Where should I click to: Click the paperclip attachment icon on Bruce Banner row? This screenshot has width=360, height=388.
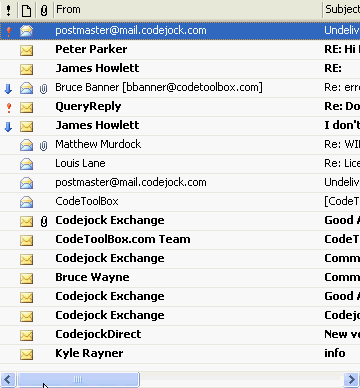pyautogui.click(x=43, y=88)
